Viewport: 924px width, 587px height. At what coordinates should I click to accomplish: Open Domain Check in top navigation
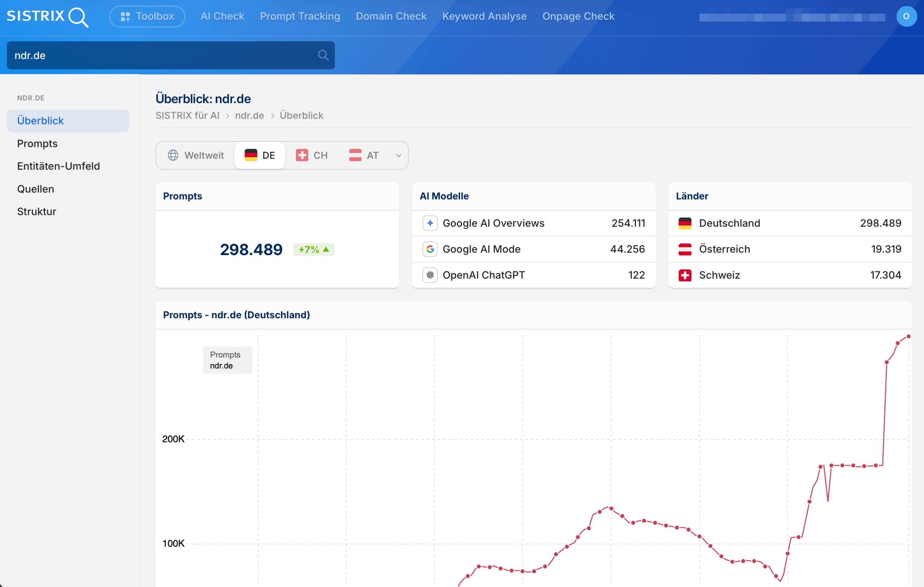tap(391, 17)
